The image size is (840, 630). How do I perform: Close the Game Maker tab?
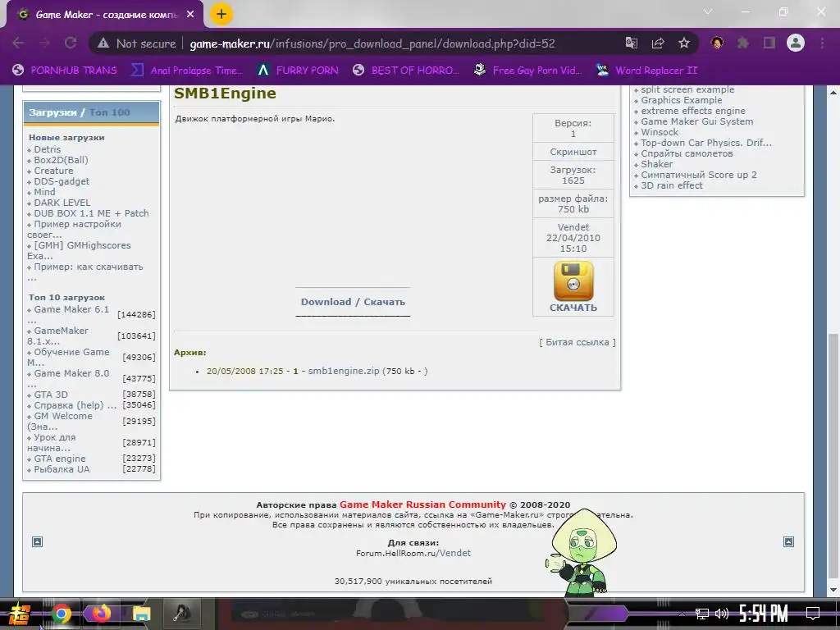pyautogui.click(x=190, y=15)
